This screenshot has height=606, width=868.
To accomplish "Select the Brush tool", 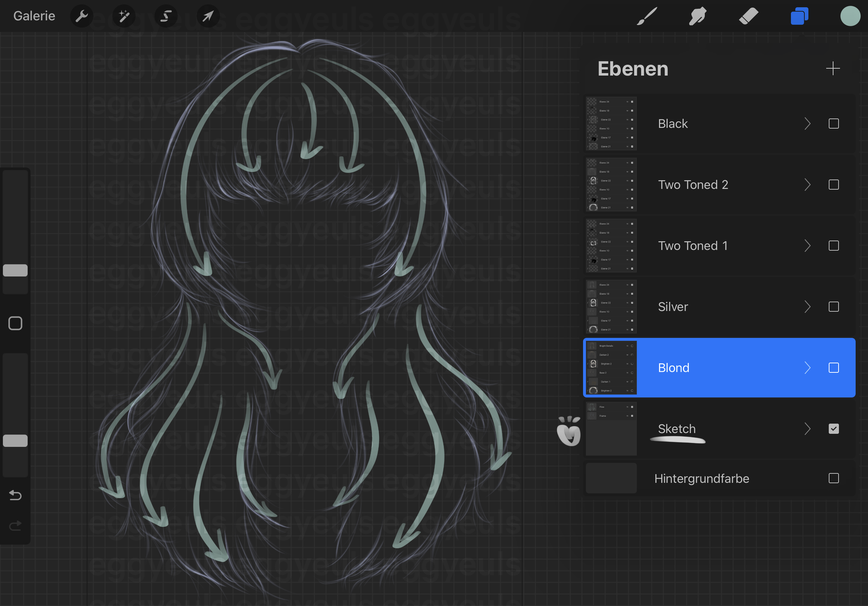I will point(646,16).
